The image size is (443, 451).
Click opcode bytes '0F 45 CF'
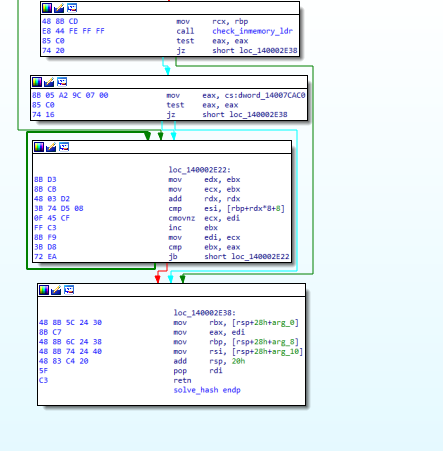[52, 218]
